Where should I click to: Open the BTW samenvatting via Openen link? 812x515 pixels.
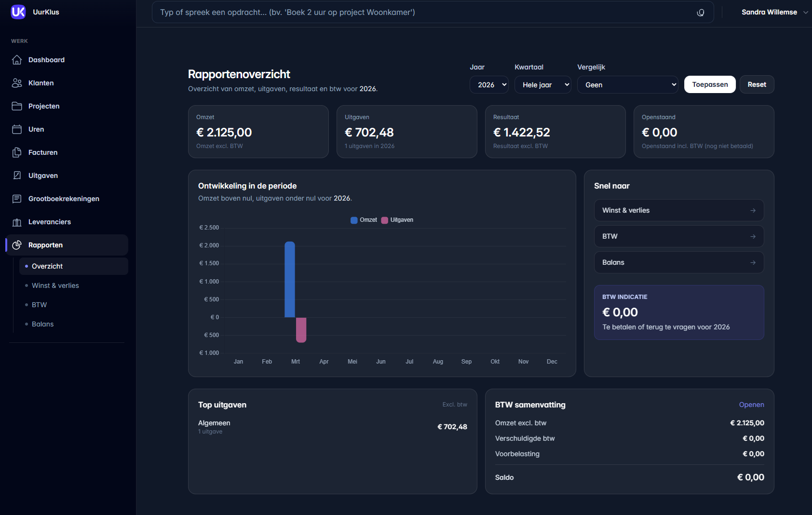click(x=752, y=405)
